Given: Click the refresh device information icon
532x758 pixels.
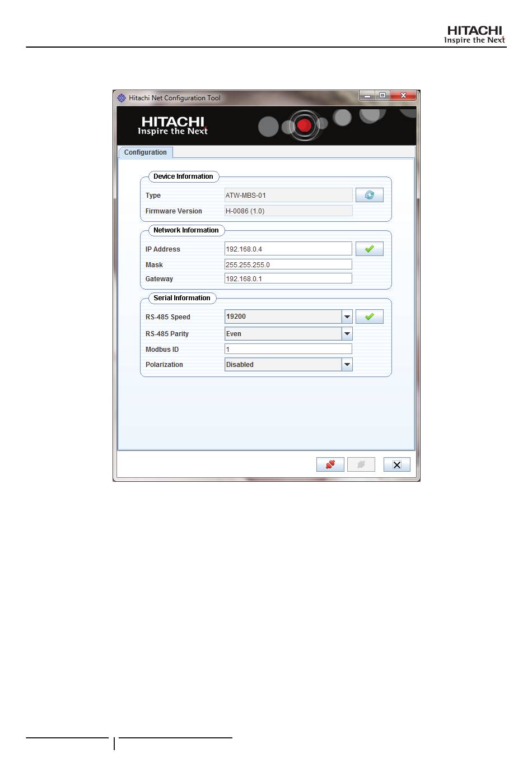Looking at the screenshot, I should (x=370, y=195).
